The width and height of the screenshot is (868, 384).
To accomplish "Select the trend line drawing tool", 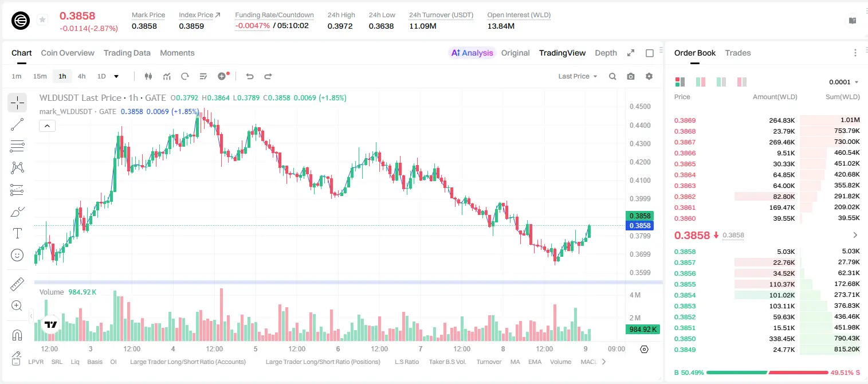I will 17,124.
